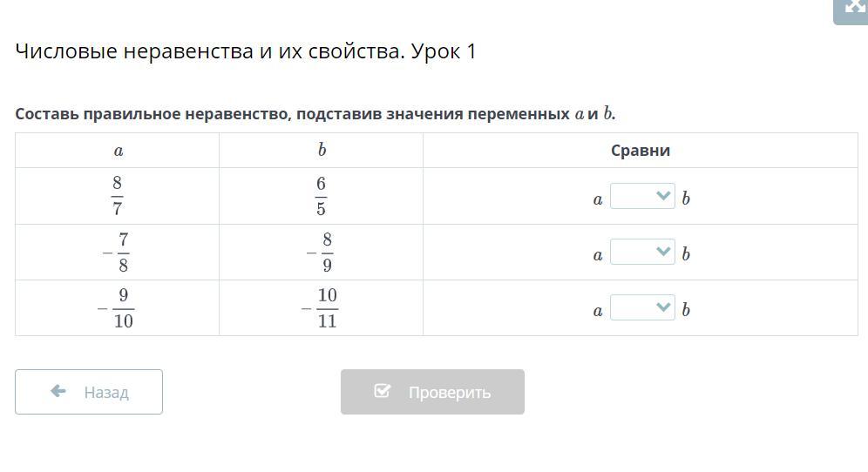Open the dropdown for −9/10 and −10/11
Viewport: 868px width, 472px height.
tap(642, 308)
